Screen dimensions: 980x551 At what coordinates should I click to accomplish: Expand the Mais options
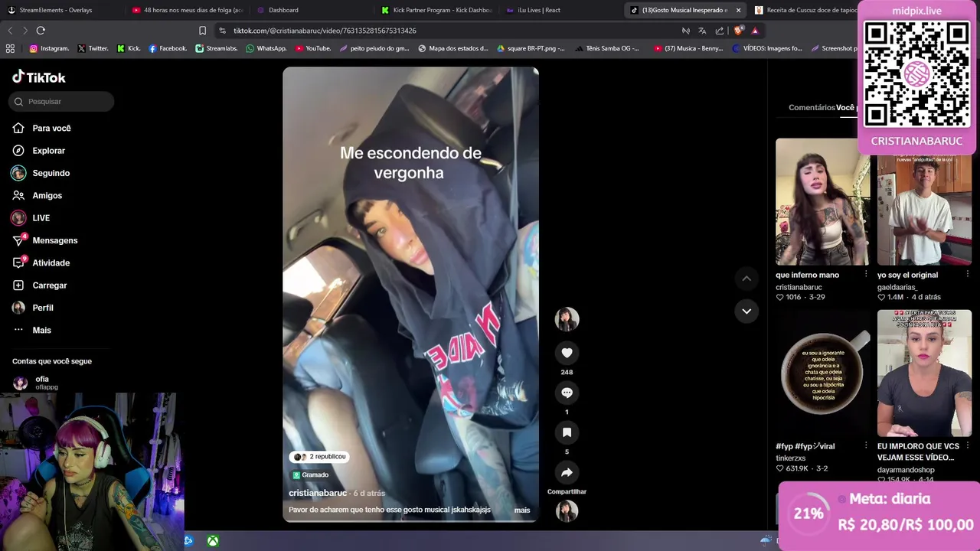click(x=32, y=330)
